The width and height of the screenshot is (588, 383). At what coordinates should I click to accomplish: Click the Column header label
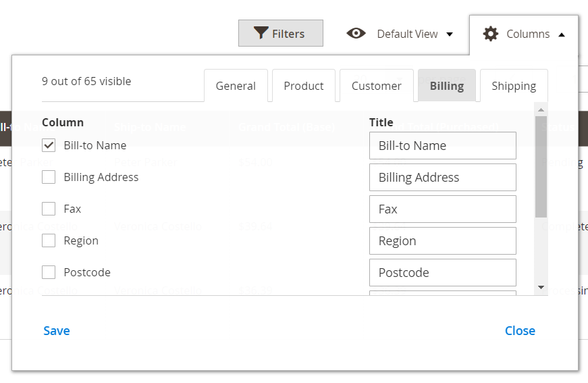63,122
